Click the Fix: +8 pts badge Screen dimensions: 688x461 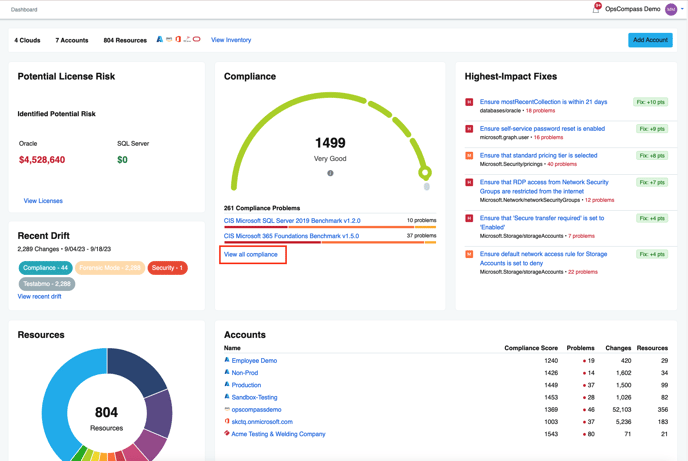tap(652, 156)
